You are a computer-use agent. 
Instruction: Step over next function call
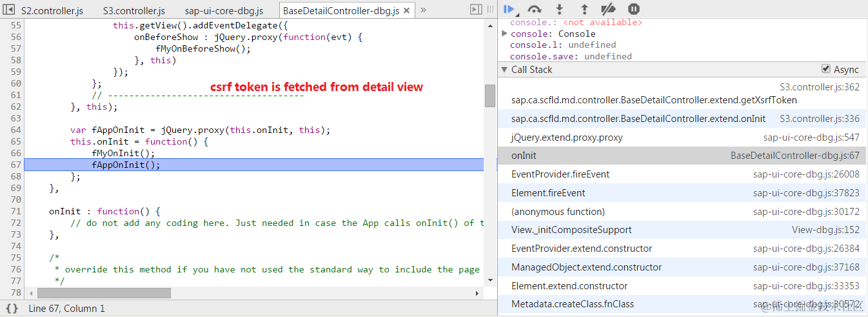pos(535,9)
